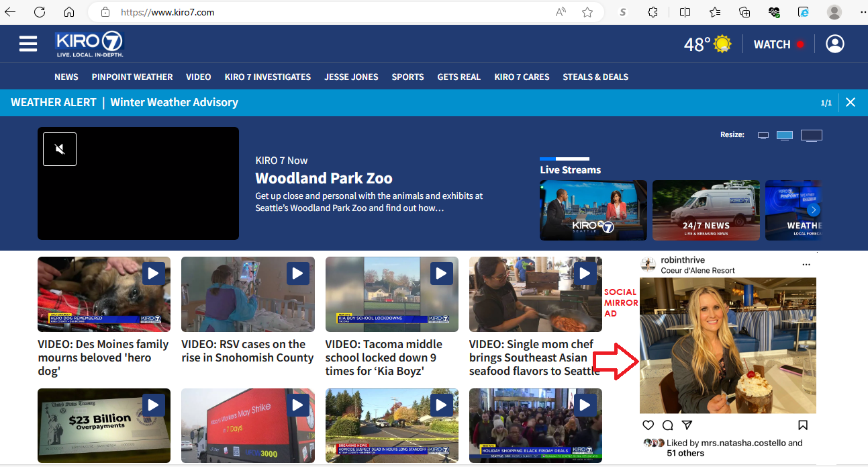Open 'RSV cases on the rise' headline
This screenshot has height=467, width=868.
point(248,351)
